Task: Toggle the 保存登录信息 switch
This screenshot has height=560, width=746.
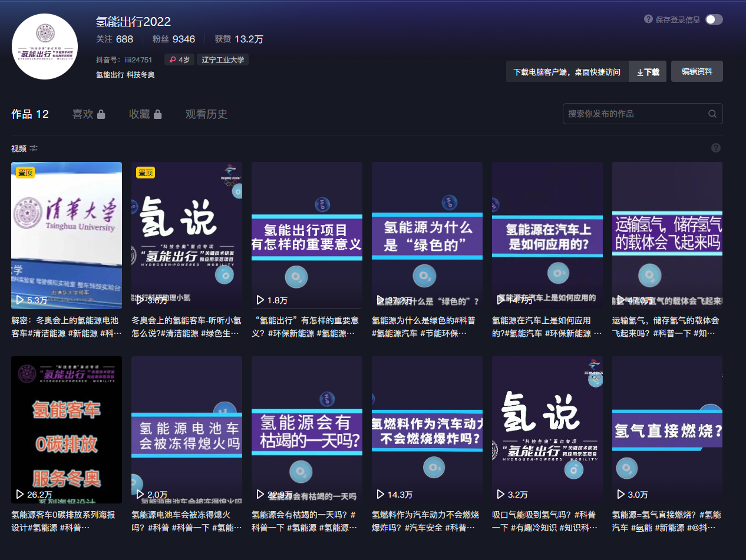Action: 714,19
